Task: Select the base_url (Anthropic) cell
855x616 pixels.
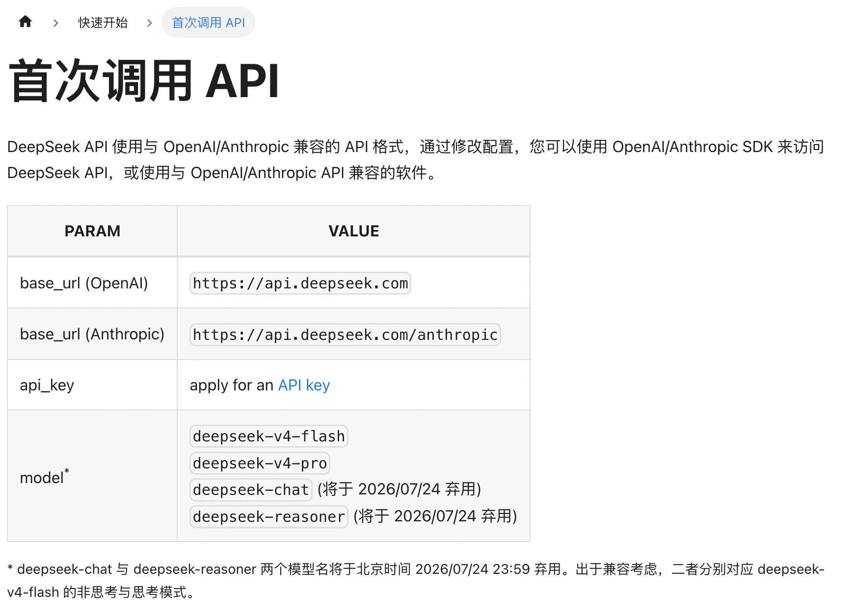Action: pyautogui.click(x=92, y=334)
